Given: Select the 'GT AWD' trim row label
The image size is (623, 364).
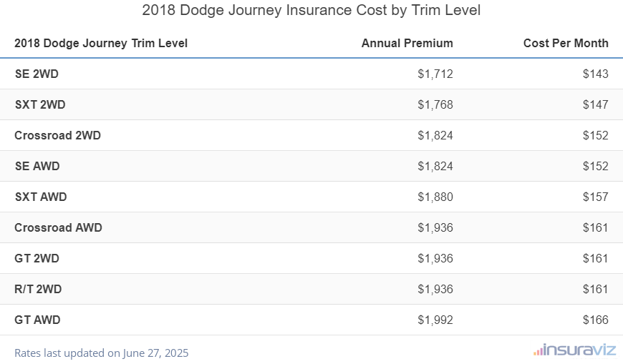Looking at the screenshot, I should coord(37,320).
